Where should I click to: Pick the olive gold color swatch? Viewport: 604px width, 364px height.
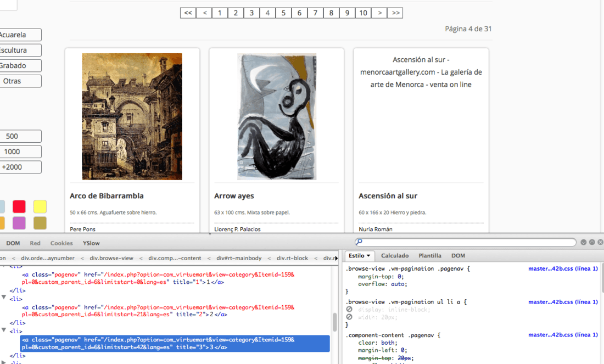coord(40,223)
